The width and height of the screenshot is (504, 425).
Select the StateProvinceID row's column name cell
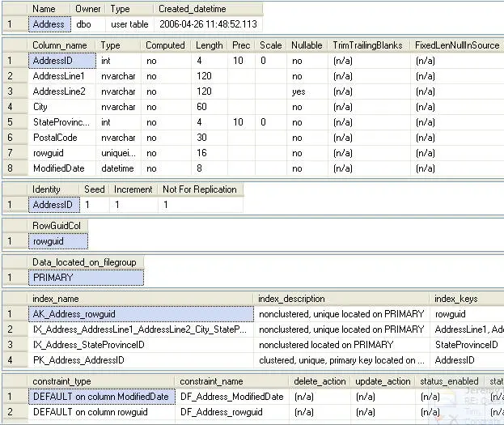click(x=61, y=122)
